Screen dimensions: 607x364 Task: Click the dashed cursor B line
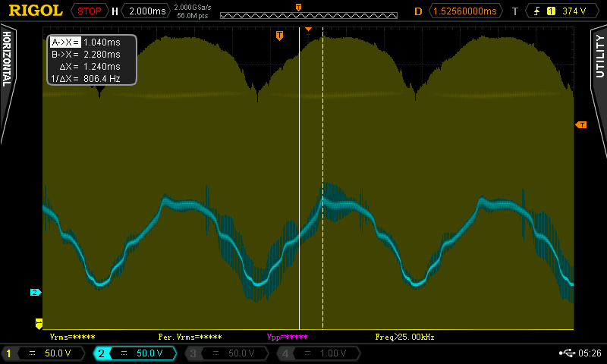[323, 178]
